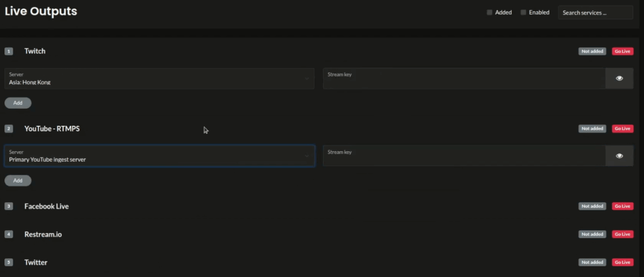The image size is (644, 277).
Task: Click the number 1 badge beside Twitch
Action: 9,52
